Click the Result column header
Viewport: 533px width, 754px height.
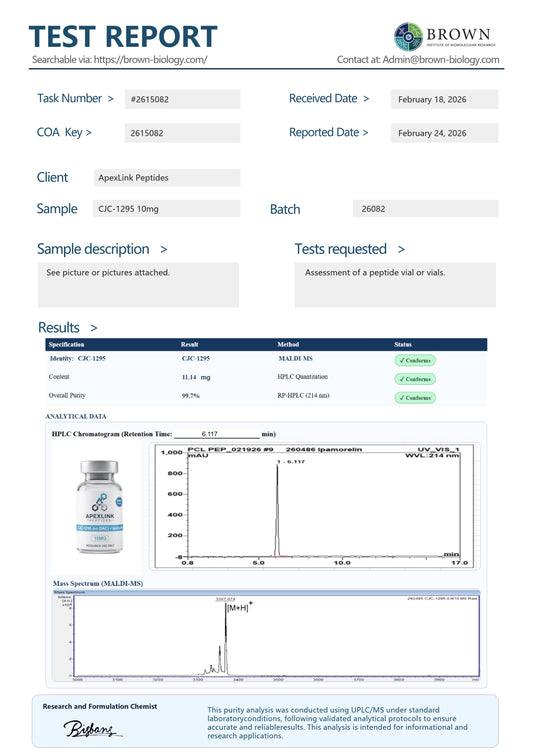coord(190,344)
